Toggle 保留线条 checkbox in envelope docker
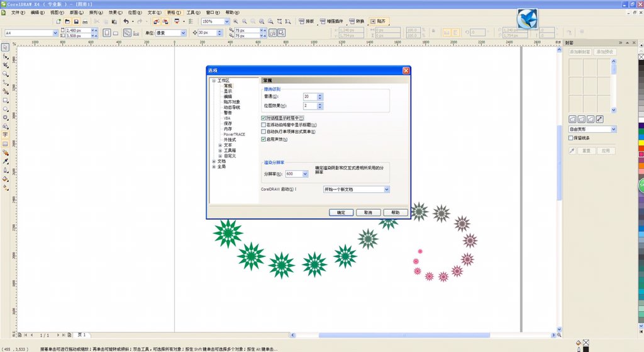Image resolution: width=644 pixels, height=352 pixels. (x=570, y=138)
